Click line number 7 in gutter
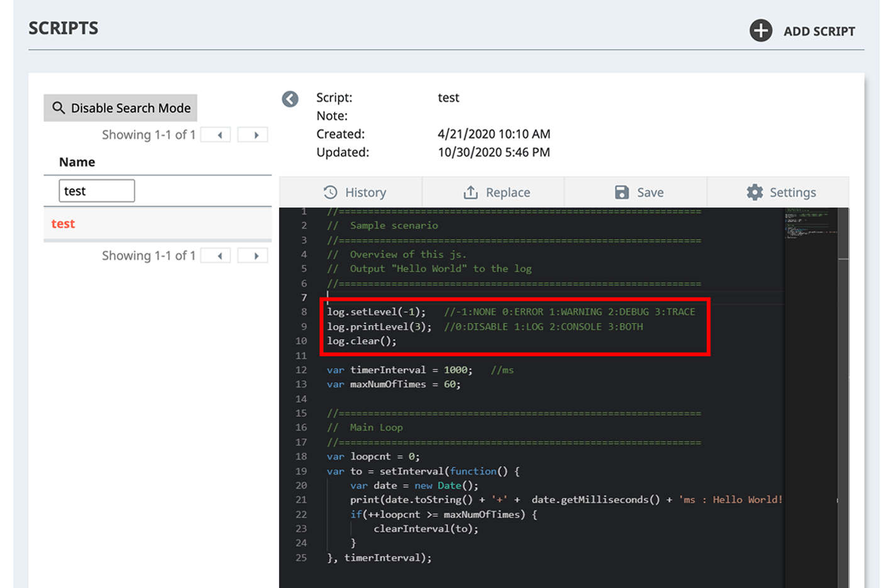 (x=304, y=297)
